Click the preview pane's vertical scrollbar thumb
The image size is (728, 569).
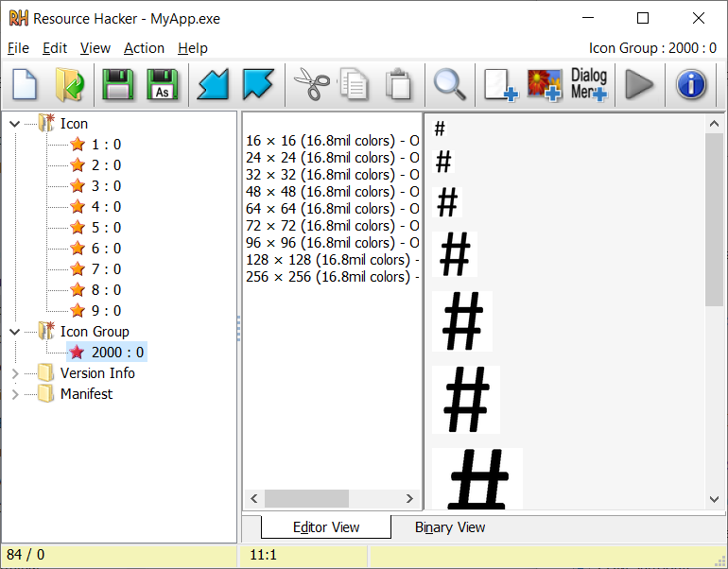pyautogui.click(x=714, y=220)
